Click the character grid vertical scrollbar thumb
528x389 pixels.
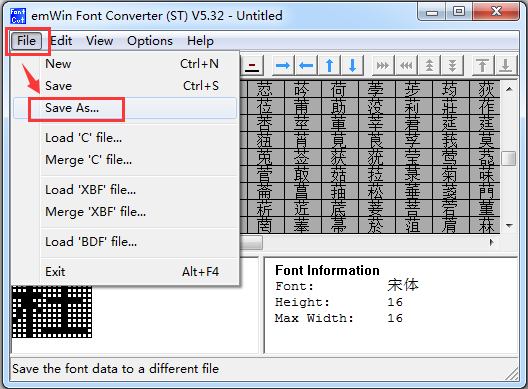pyautogui.click(x=509, y=158)
